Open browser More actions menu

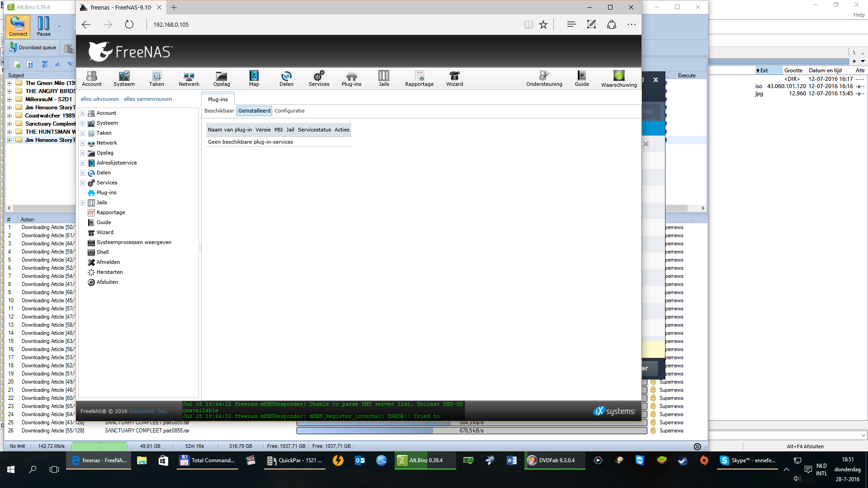coord(632,24)
